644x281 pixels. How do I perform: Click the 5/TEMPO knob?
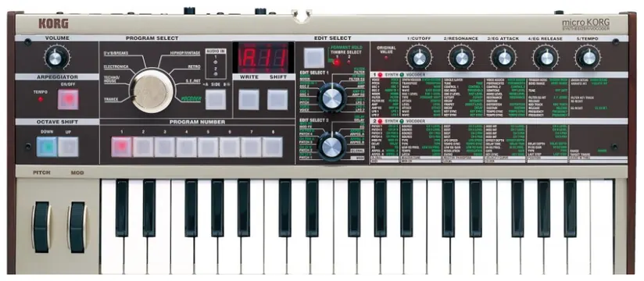coord(588,58)
